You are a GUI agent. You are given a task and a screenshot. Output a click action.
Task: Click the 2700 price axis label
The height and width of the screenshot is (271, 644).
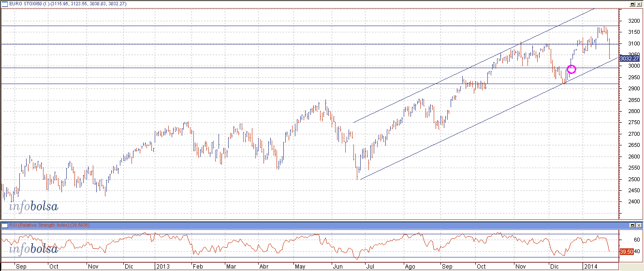633,134
